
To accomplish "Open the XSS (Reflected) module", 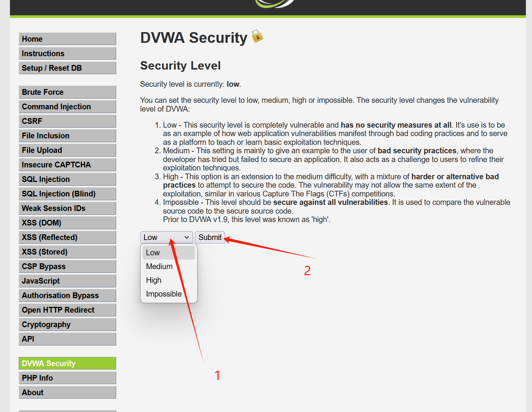I will (x=67, y=237).
